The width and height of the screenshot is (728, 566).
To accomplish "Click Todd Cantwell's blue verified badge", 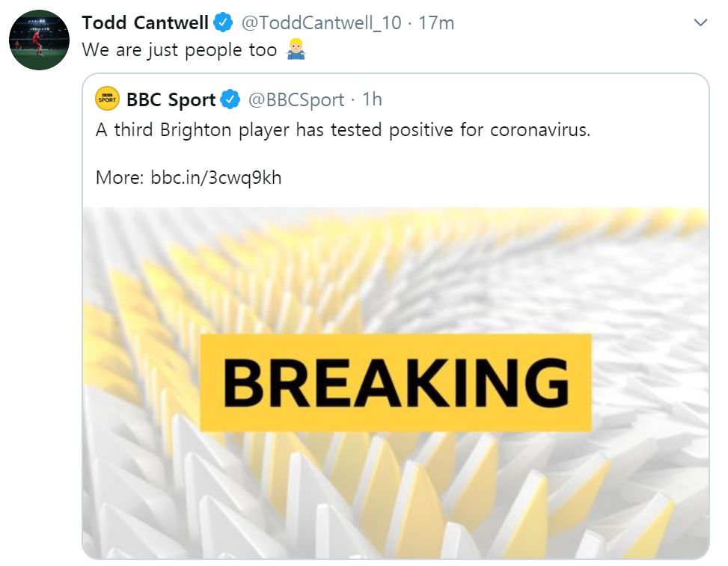I will click(x=223, y=23).
